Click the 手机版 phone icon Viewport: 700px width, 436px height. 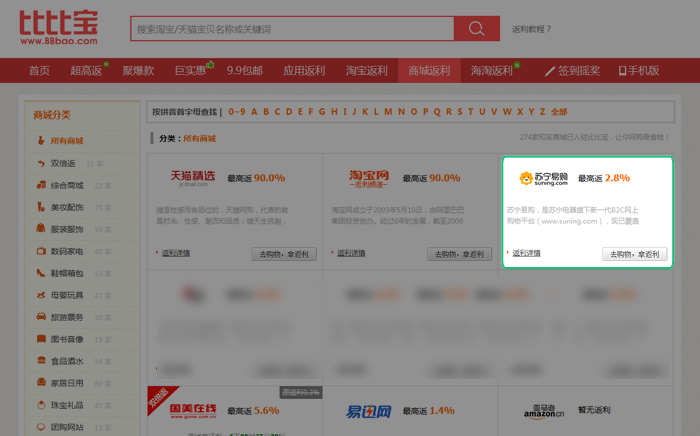[622, 71]
